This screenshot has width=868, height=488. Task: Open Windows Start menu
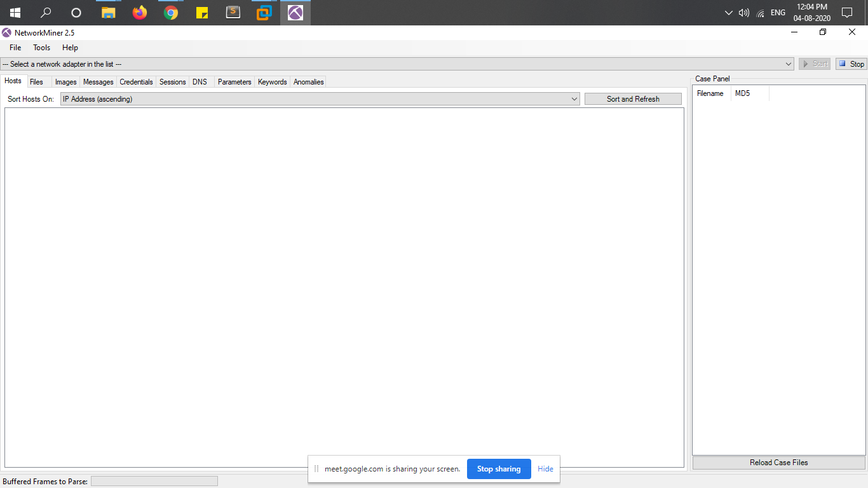coord(15,13)
